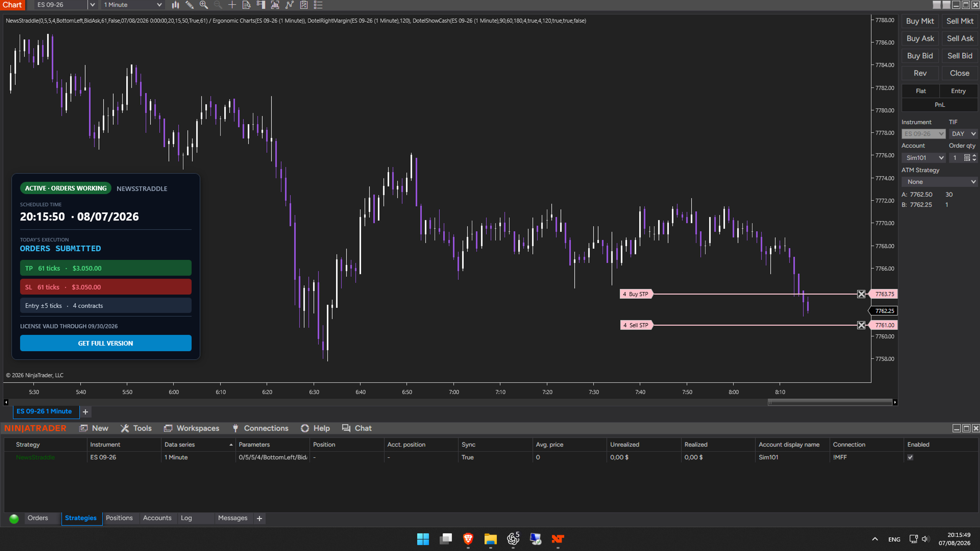Expand the Sim101 account dropdown
980x551 pixels.
(x=923, y=158)
